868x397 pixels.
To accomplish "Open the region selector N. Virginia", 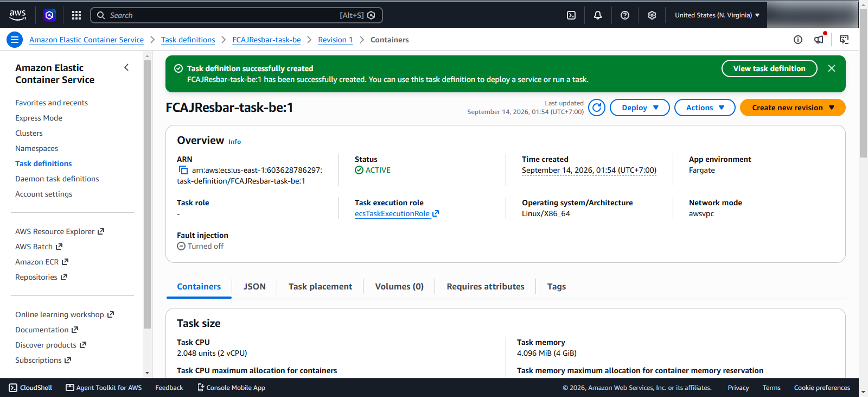I will 717,15.
